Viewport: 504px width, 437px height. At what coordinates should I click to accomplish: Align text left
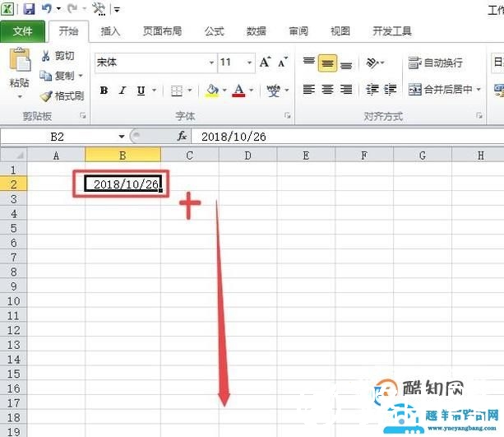coord(308,89)
